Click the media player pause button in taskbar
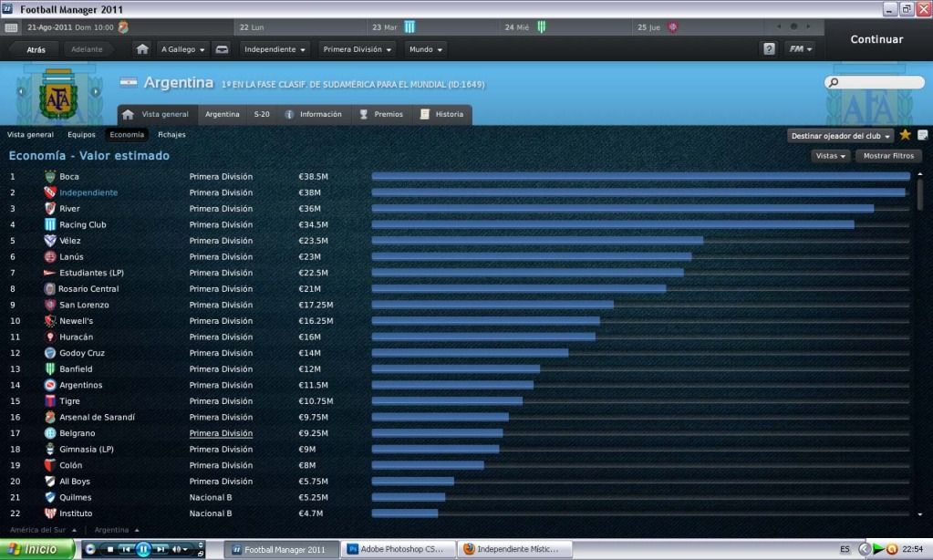Screen dimensions: 933x560 click(143, 549)
